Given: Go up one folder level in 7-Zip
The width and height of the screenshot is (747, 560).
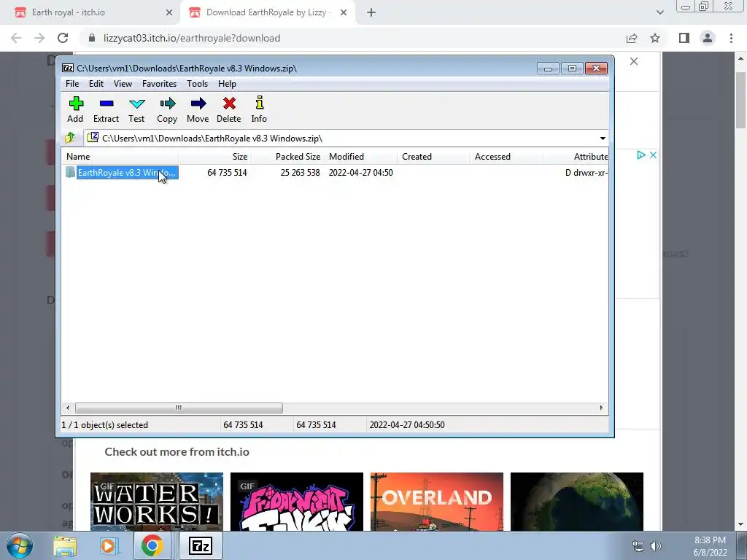Looking at the screenshot, I should tap(70, 138).
